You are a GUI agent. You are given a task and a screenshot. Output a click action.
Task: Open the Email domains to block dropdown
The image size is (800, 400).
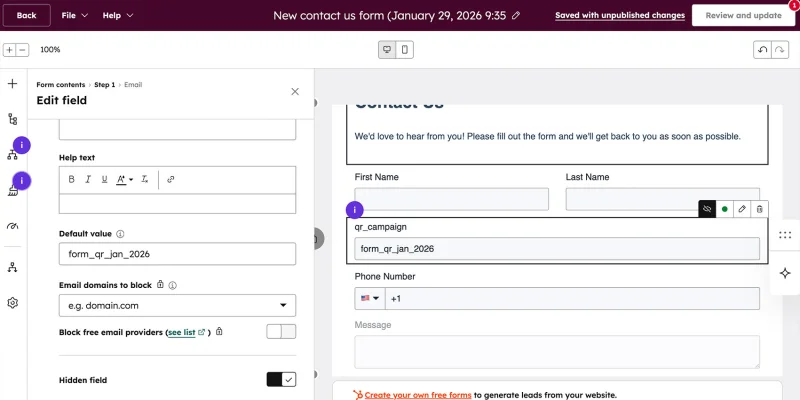pyautogui.click(x=177, y=306)
